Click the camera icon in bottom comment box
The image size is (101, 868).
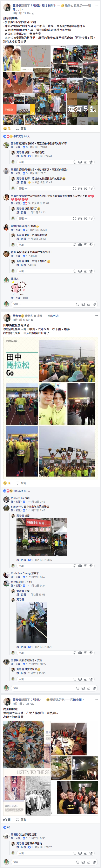83,862
